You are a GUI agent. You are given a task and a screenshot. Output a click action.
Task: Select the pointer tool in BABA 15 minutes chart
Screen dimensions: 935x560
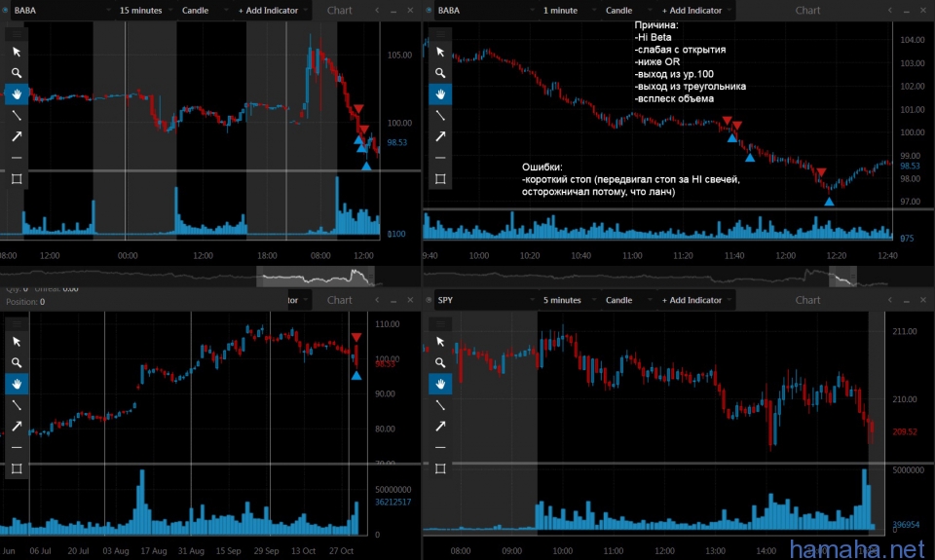pyautogui.click(x=17, y=52)
